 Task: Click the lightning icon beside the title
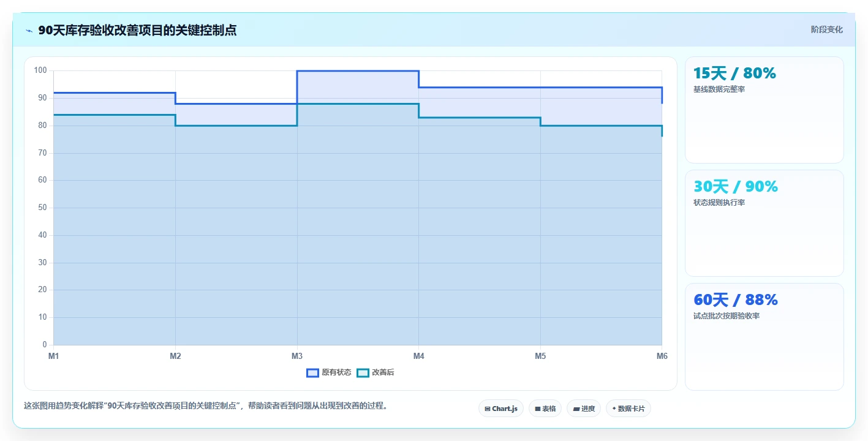click(x=29, y=31)
